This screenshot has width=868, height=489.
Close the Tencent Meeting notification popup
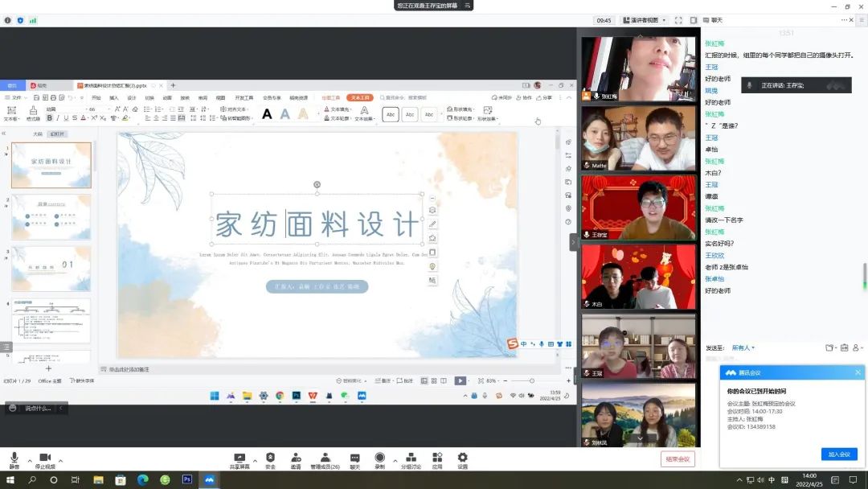click(x=858, y=372)
